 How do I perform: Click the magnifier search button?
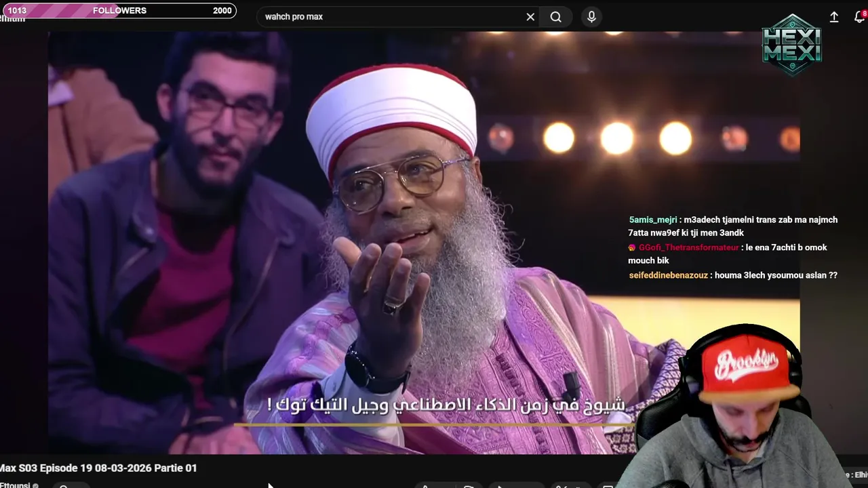pyautogui.click(x=556, y=17)
